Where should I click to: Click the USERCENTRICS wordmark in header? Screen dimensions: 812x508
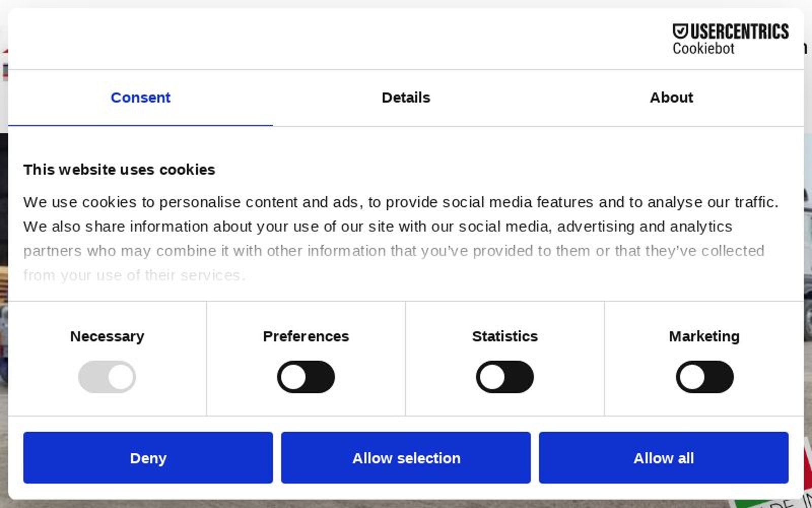(x=739, y=31)
